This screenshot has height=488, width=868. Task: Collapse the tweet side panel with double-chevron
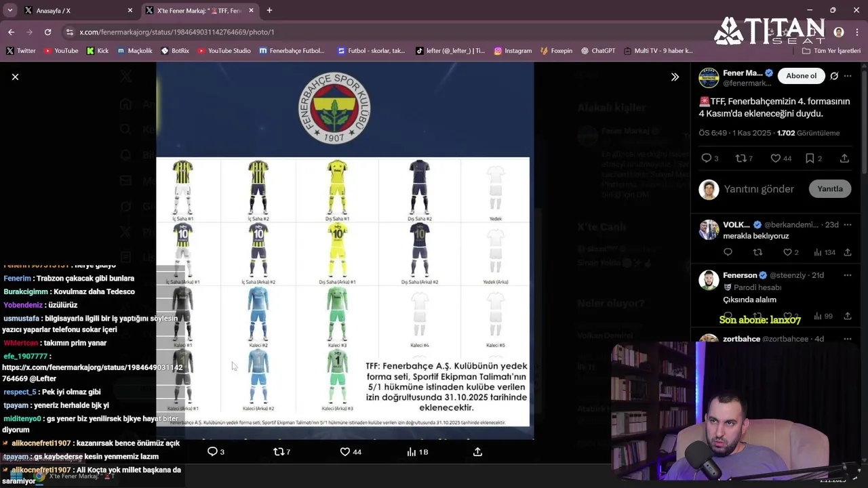point(675,77)
